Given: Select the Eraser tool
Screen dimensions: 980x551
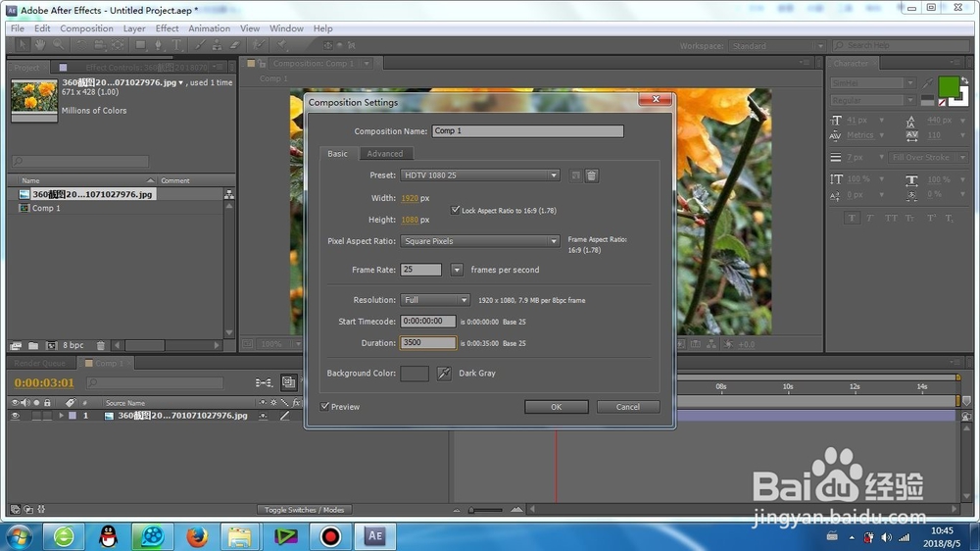Looking at the screenshot, I should coord(235,45).
